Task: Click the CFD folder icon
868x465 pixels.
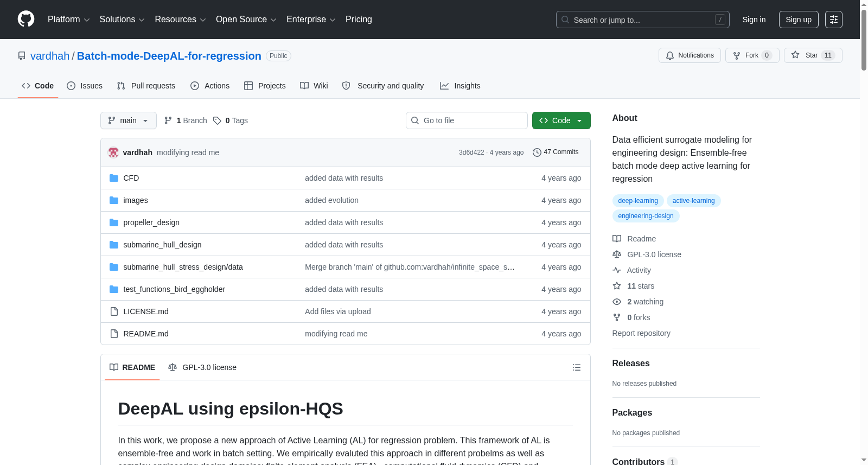Action: pos(114,178)
